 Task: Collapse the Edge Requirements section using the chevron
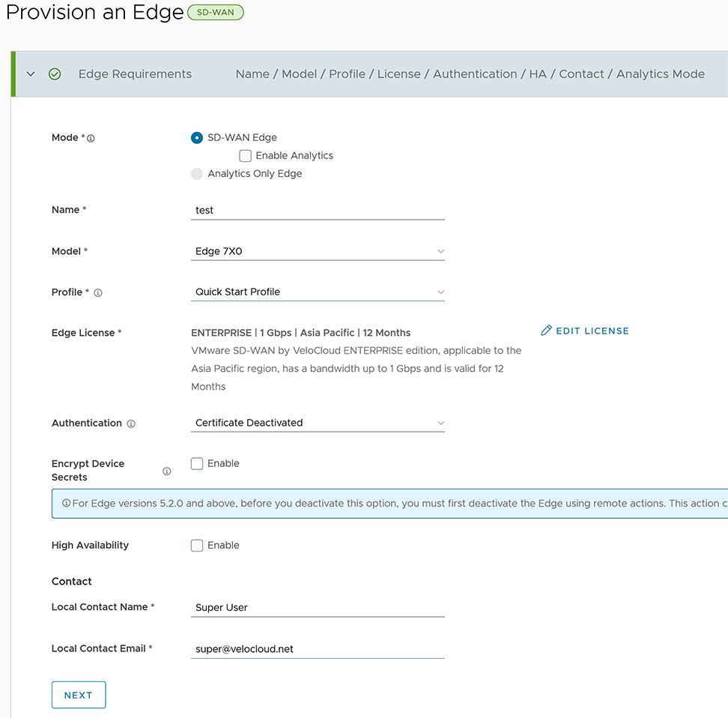29,74
